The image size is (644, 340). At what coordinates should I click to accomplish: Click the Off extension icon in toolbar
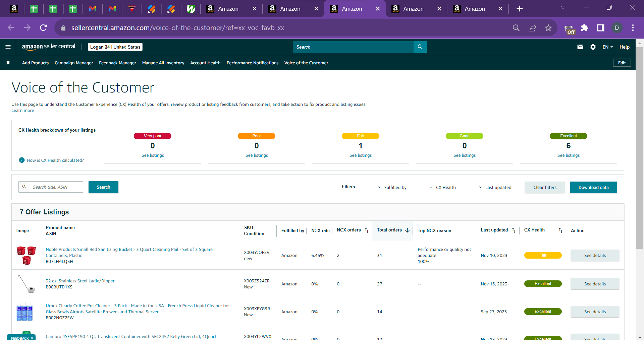click(x=569, y=29)
